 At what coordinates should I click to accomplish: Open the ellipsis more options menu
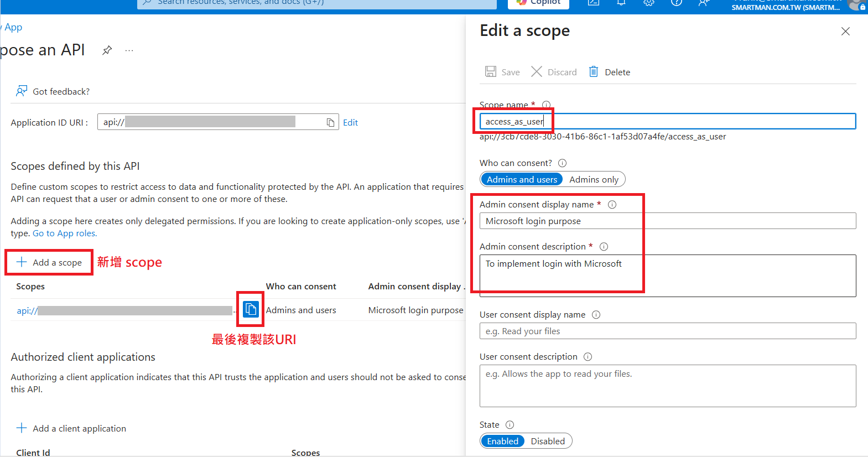(129, 50)
